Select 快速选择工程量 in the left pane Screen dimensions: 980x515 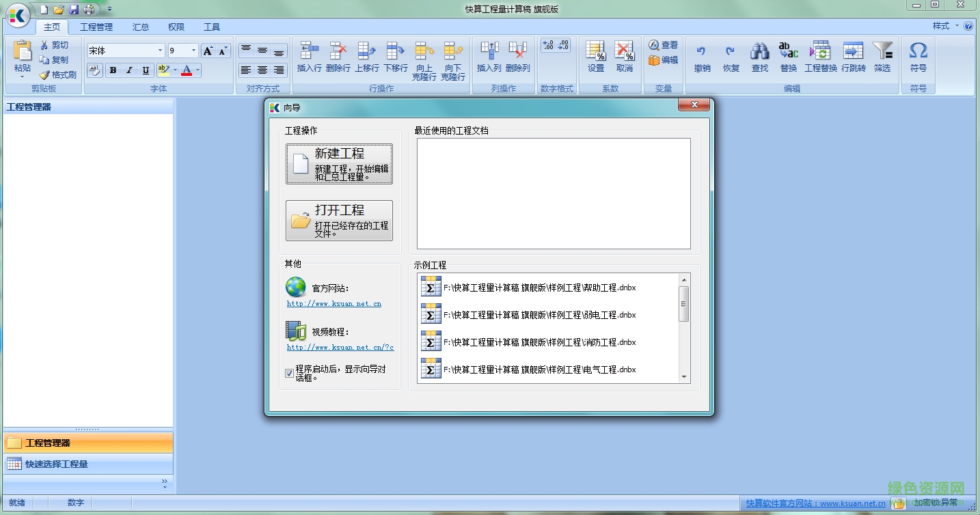pos(88,464)
